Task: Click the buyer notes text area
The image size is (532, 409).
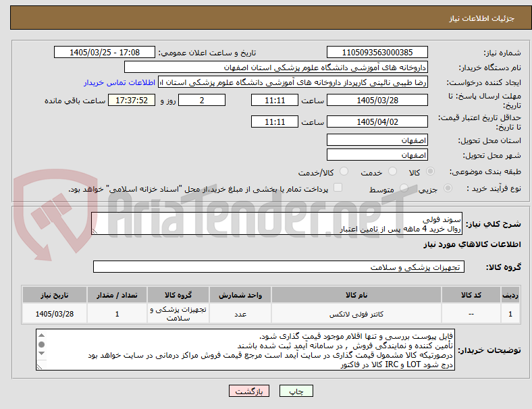Action: pyautogui.click(x=245, y=350)
